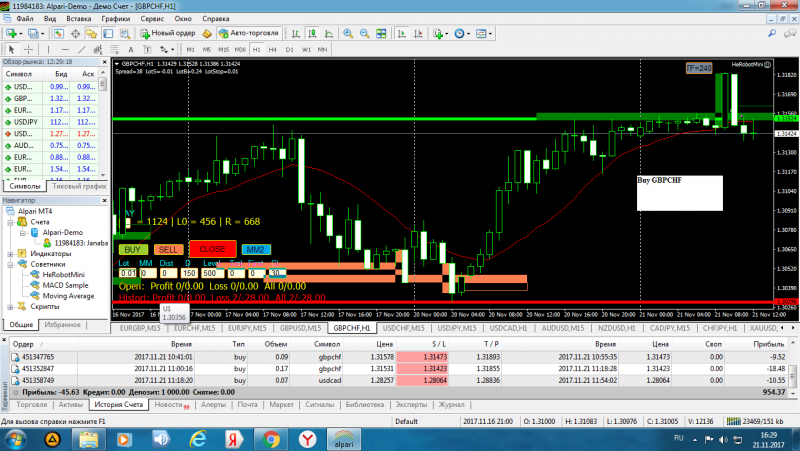Click the red CLOSE button

tap(212, 249)
